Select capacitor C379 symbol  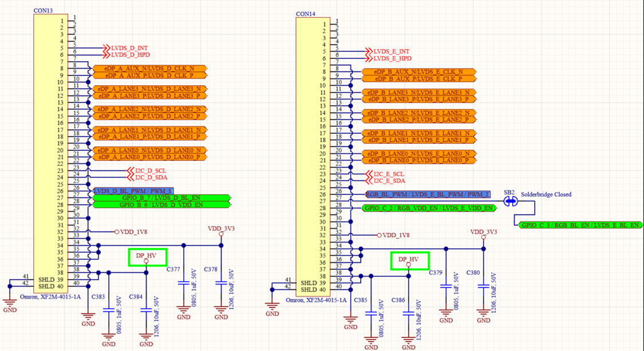point(446,286)
